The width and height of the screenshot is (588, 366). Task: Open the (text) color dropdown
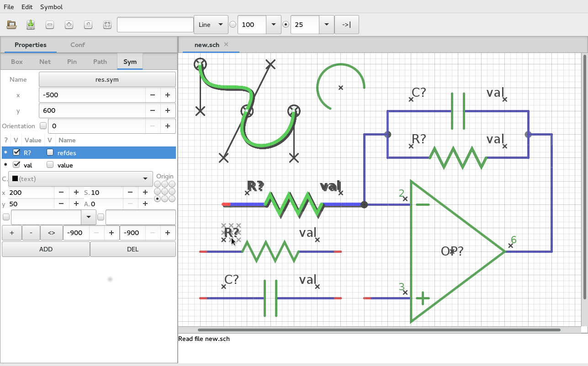click(x=80, y=179)
